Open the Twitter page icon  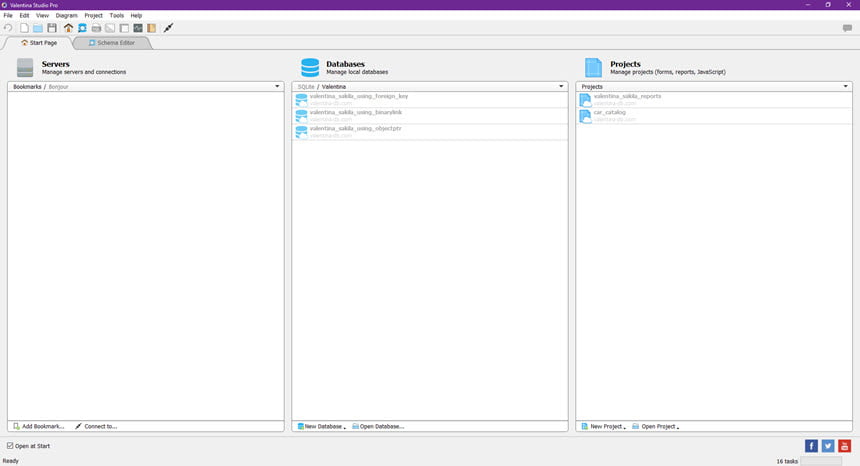point(828,446)
